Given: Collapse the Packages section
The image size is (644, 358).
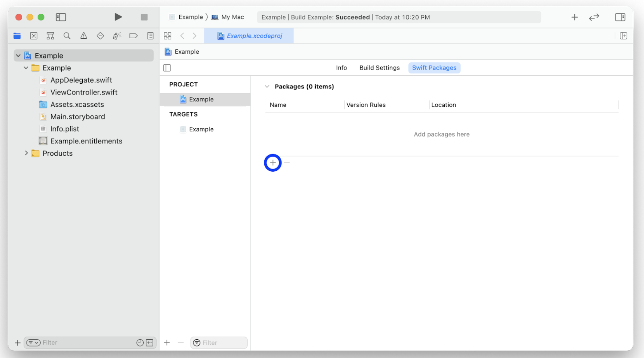Looking at the screenshot, I should coord(267,86).
